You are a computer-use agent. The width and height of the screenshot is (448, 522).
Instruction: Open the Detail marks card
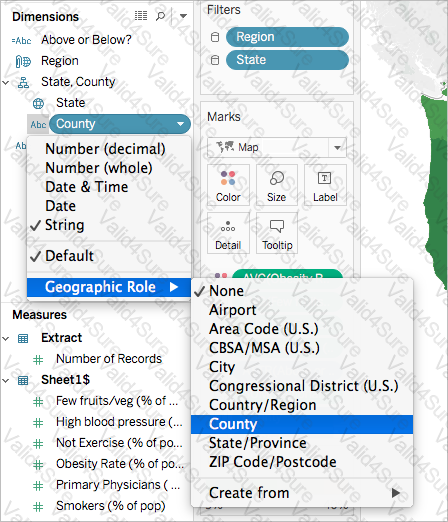pyautogui.click(x=228, y=233)
